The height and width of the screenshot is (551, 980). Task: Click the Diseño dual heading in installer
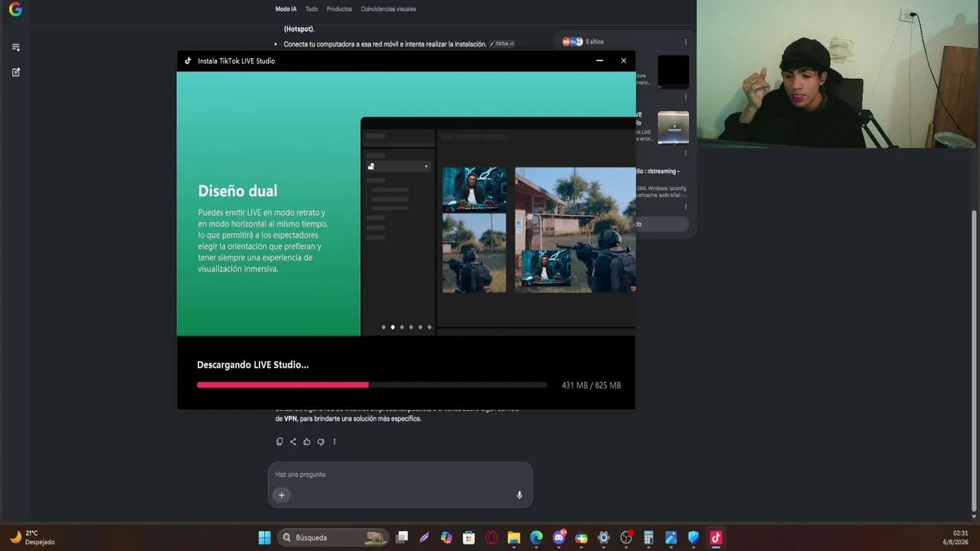[237, 191]
